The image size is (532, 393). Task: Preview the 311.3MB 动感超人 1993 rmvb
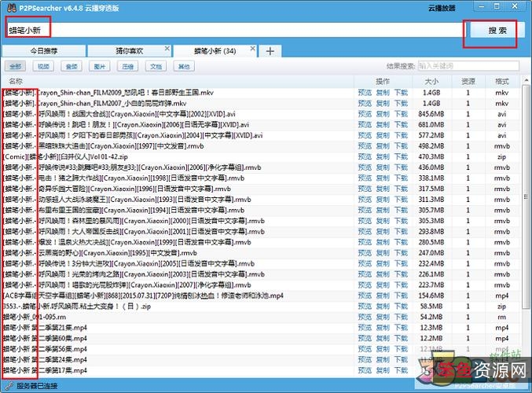(365, 199)
